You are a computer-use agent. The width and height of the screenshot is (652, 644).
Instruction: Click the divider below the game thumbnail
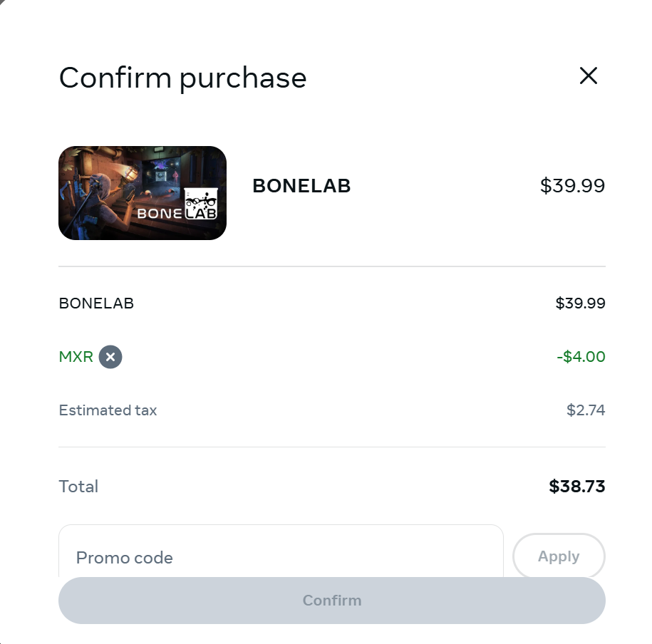(x=332, y=266)
